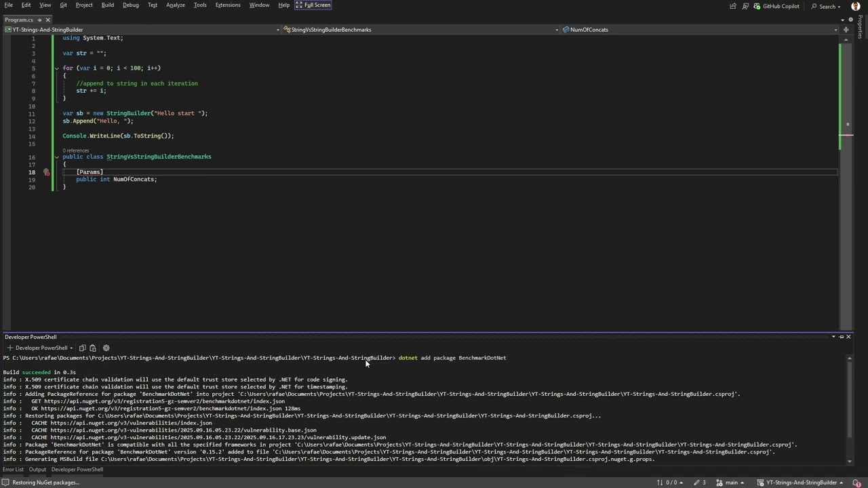The height and width of the screenshot is (488, 868).
Task: Pin the Program.cs tab
Action: pyautogui.click(x=39, y=20)
